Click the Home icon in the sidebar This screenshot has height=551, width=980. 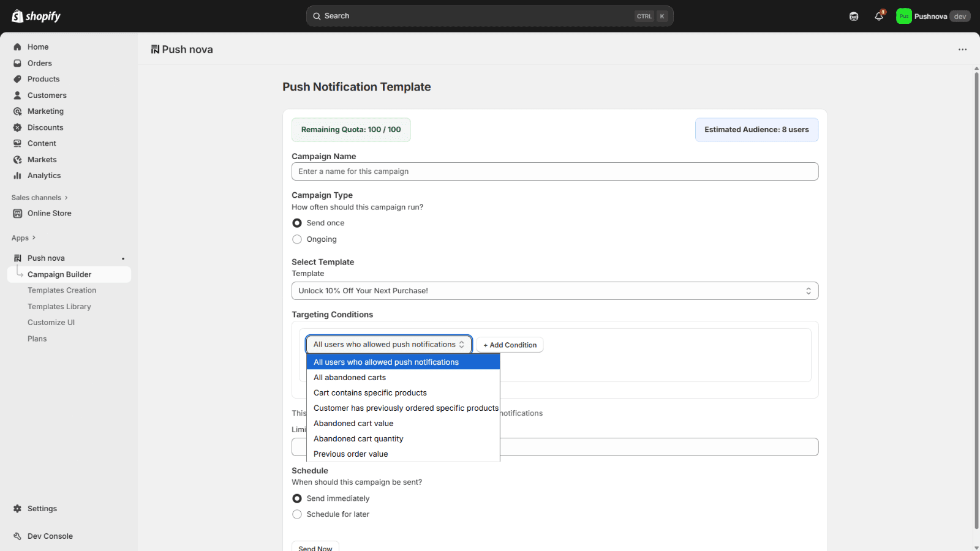pyautogui.click(x=17, y=47)
